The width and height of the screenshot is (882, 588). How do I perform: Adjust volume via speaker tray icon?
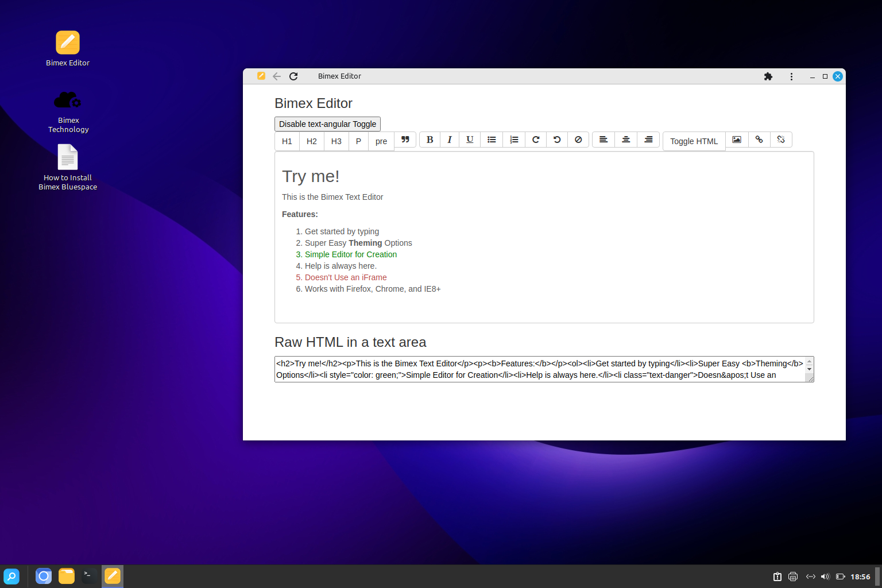(825, 577)
